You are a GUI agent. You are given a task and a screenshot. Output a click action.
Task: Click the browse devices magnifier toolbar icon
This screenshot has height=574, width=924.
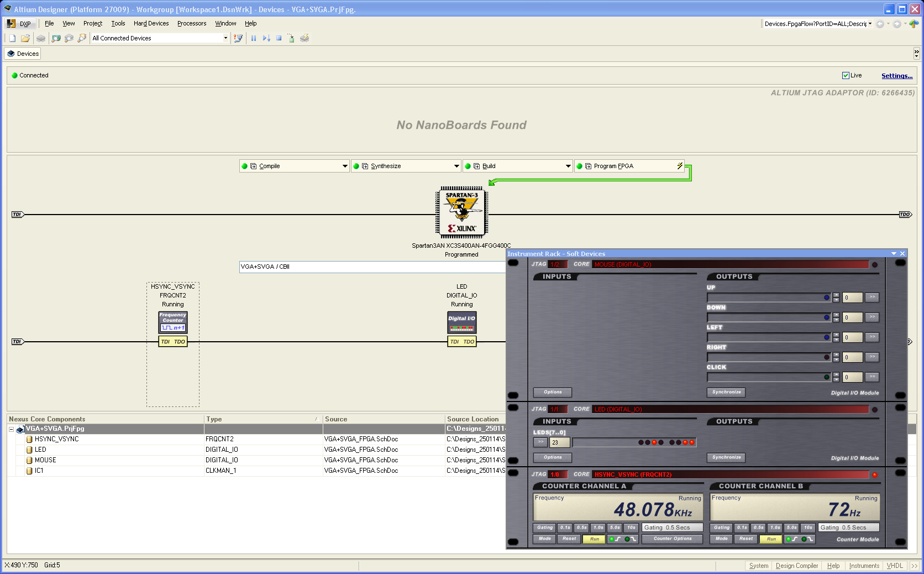tap(69, 38)
